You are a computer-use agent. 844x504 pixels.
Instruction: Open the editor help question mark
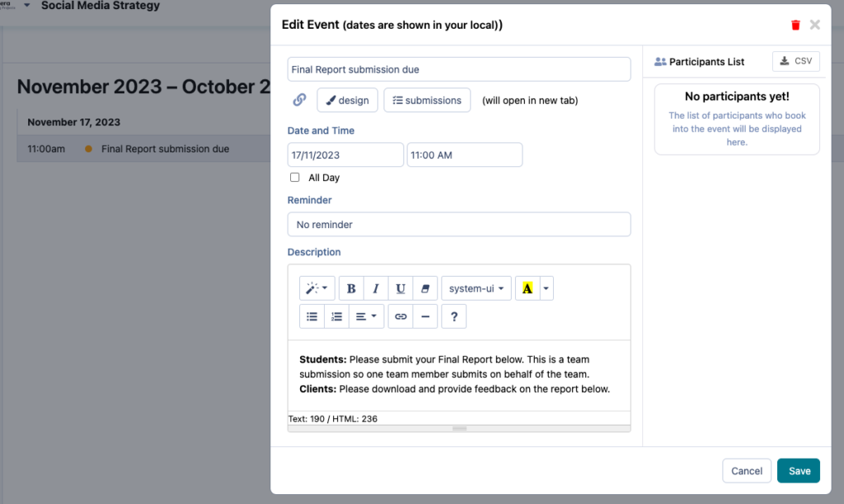point(454,316)
